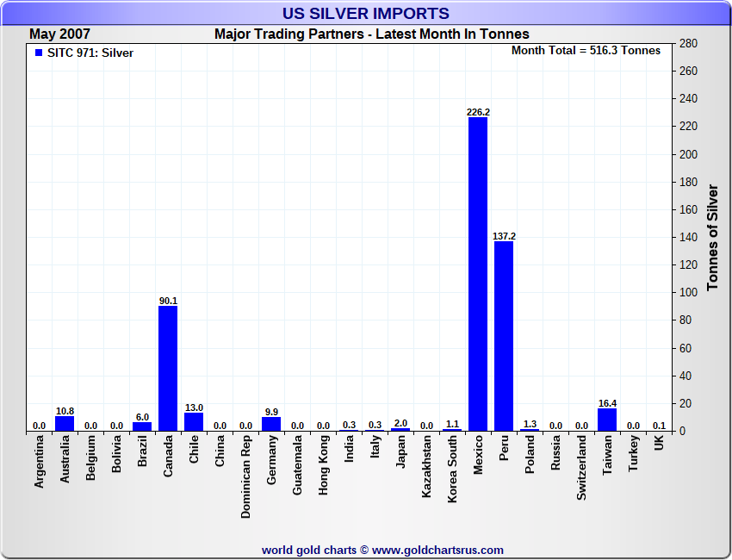Select the Germany bar labeled 9.9

[271, 424]
